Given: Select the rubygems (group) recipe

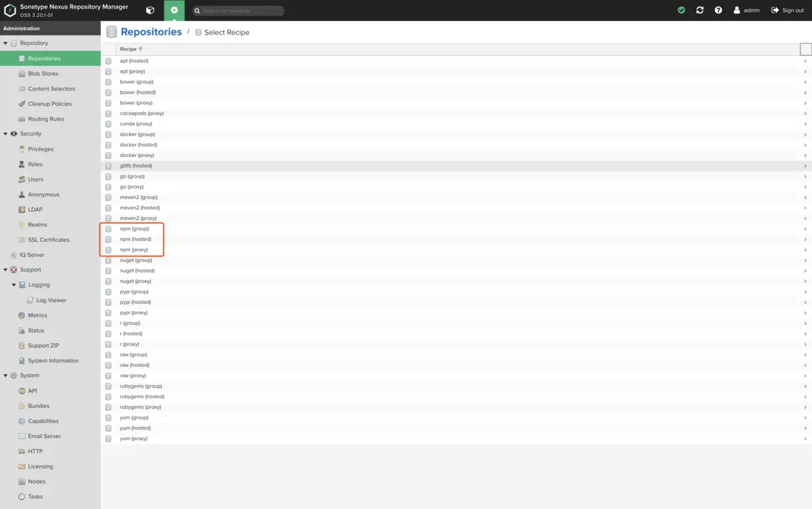Looking at the screenshot, I should click(456, 386).
